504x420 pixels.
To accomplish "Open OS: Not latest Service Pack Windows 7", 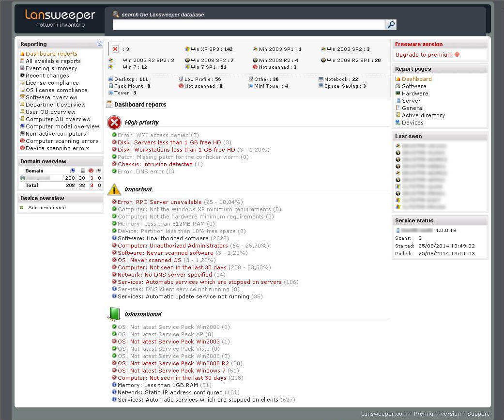I will (171, 371).
